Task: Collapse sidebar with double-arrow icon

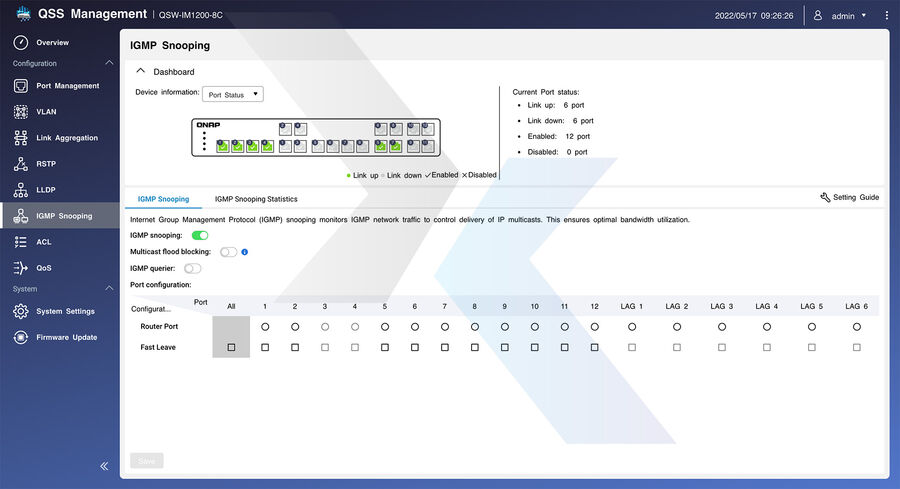Action: click(x=104, y=466)
